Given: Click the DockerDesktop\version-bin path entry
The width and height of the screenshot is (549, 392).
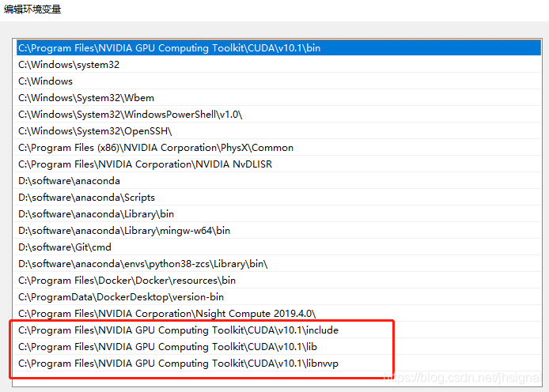Looking at the screenshot, I should coord(121,297).
